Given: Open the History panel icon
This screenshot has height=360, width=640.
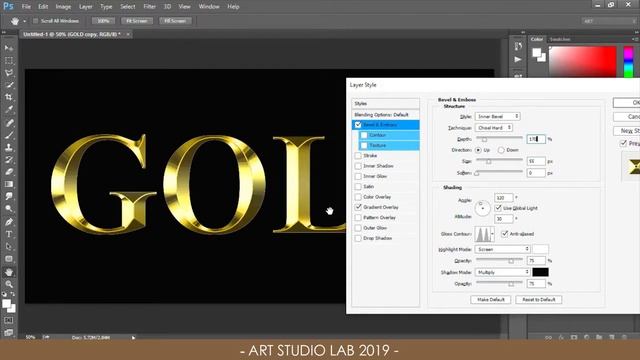Looking at the screenshot, I should 518,47.
